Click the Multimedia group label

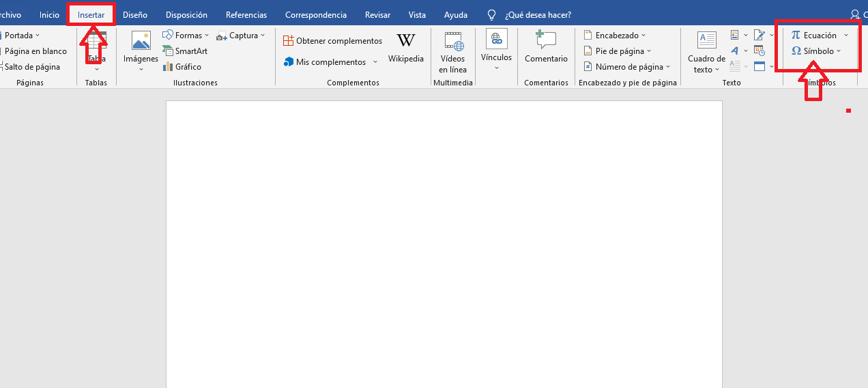point(453,83)
